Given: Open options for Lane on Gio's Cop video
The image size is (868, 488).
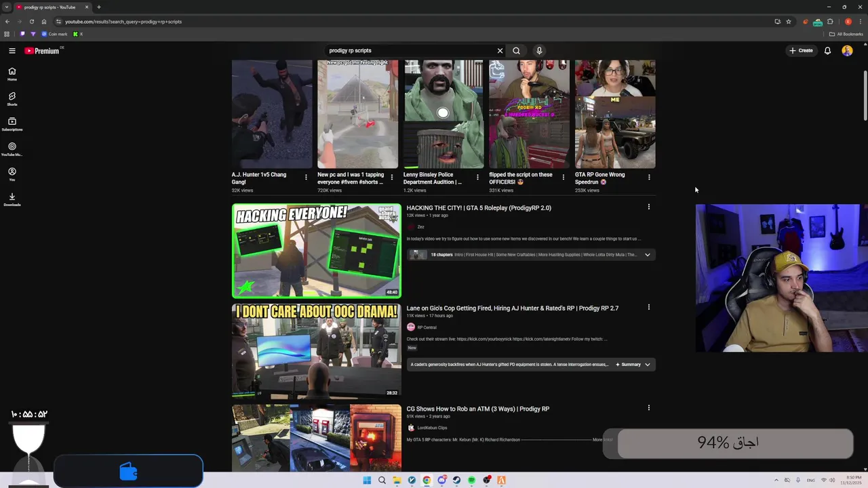Looking at the screenshot, I should coord(649,307).
